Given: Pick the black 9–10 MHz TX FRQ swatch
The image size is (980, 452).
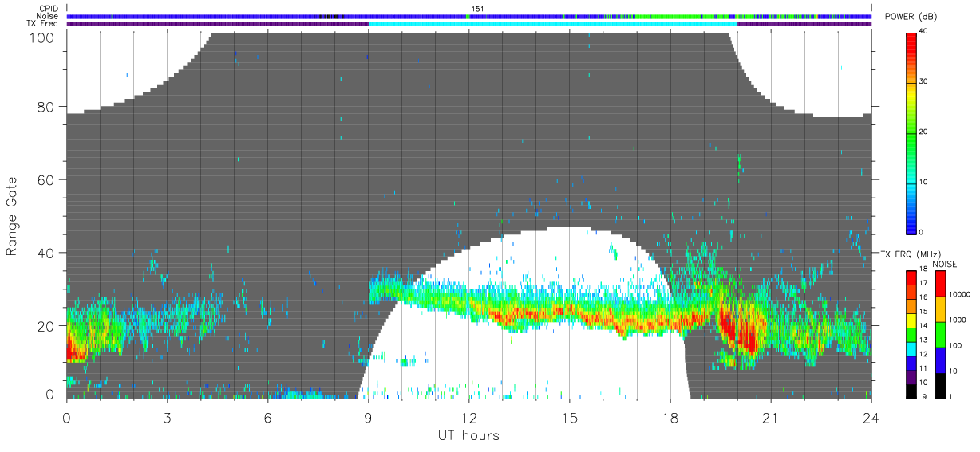Looking at the screenshot, I should [911, 391].
